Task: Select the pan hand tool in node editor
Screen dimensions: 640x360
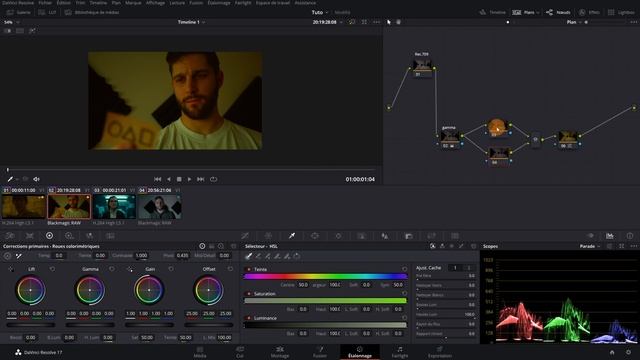Action: (398, 22)
